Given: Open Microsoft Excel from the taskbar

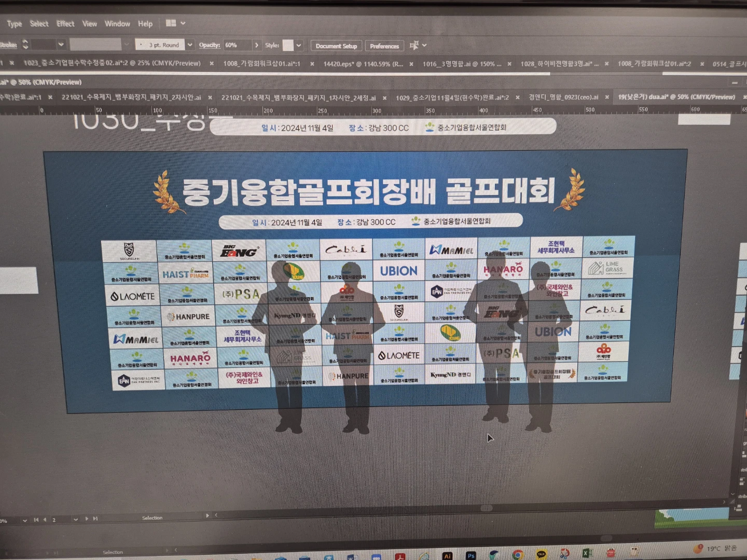Looking at the screenshot, I should click(588, 553).
